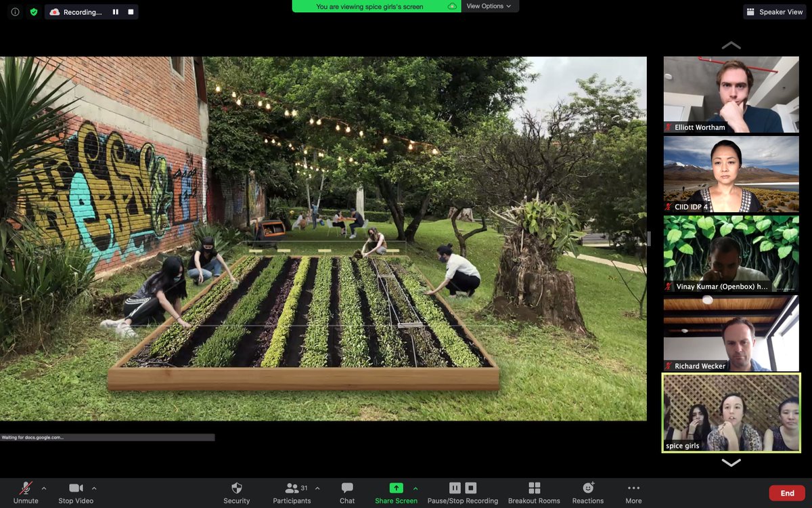Toggle Stop Video camera button
812x508 pixels.
click(x=75, y=493)
